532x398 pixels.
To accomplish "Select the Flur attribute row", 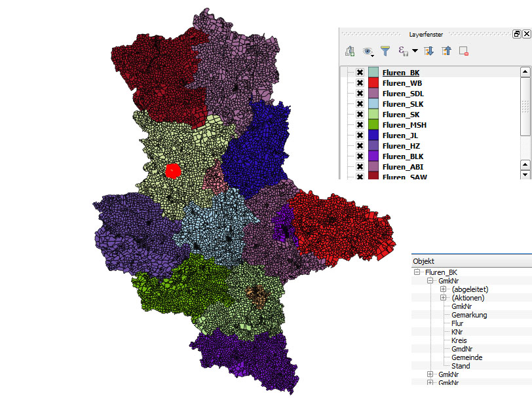I will tap(457, 323).
